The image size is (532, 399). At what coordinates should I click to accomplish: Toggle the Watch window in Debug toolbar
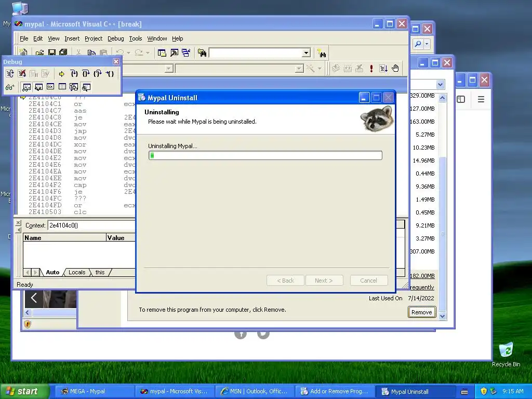coord(26,87)
